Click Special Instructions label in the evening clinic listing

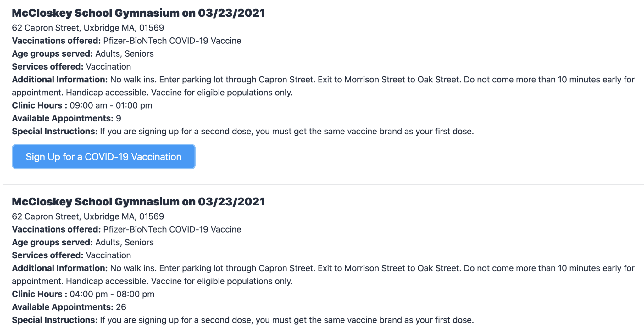point(55,320)
